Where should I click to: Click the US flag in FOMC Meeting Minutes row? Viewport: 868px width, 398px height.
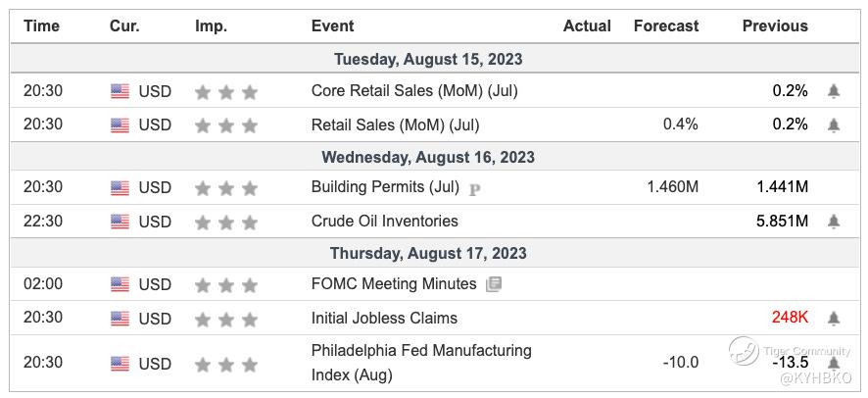pos(120,284)
